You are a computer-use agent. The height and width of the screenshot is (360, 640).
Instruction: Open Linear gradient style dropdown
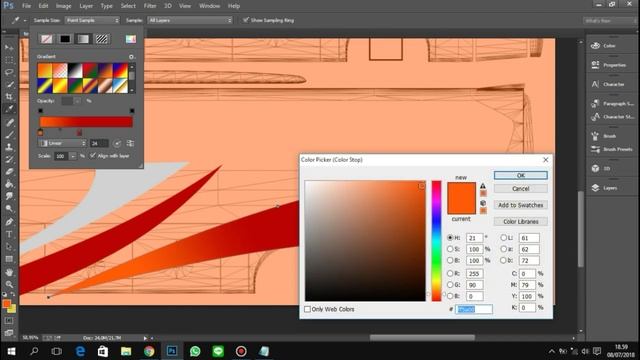pyautogui.click(x=62, y=143)
